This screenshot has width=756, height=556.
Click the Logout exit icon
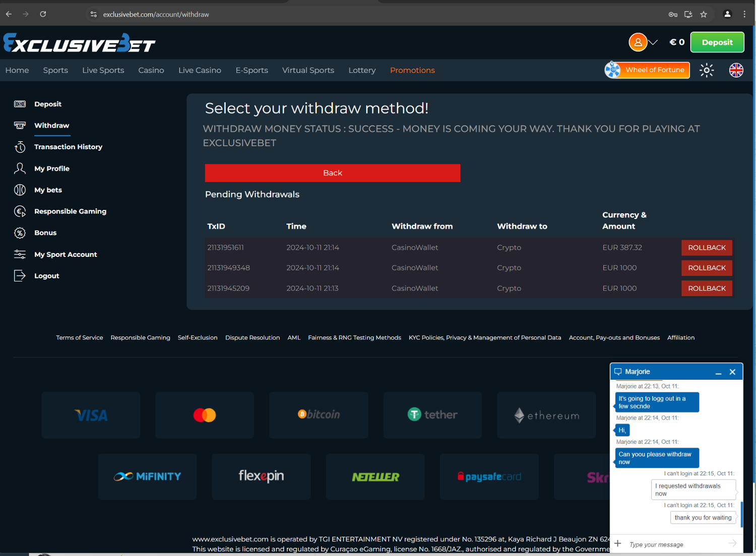click(20, 276)
